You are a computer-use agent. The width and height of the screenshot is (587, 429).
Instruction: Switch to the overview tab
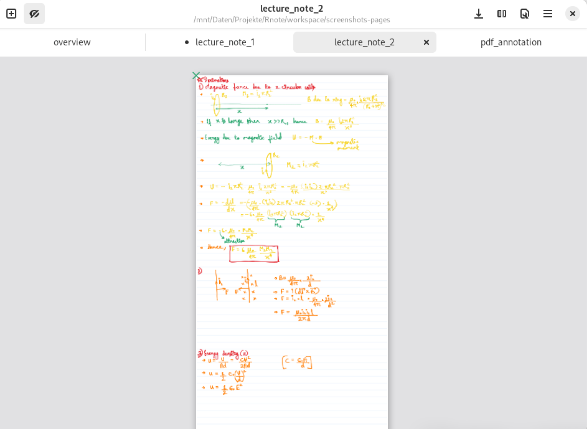[72, 42]
